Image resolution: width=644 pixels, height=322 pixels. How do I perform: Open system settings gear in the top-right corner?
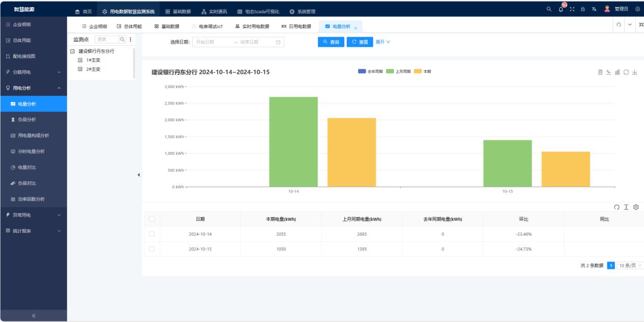tap(637, 9)
